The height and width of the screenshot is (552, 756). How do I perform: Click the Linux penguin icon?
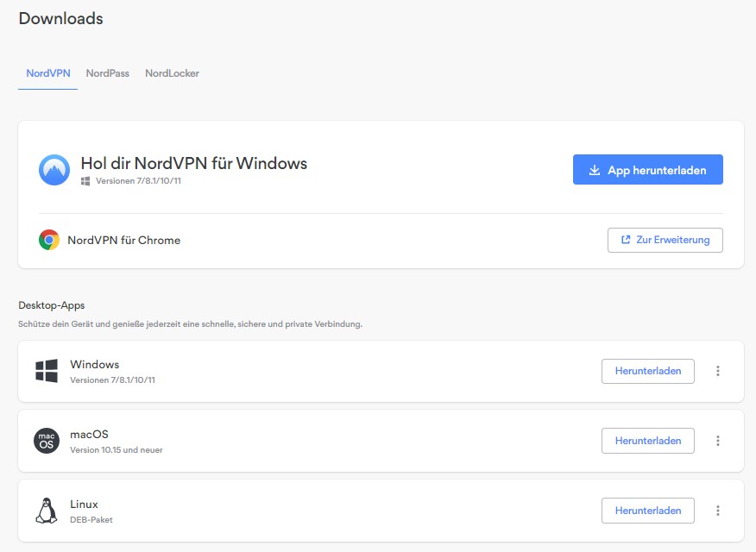click(x=47, y=511)
